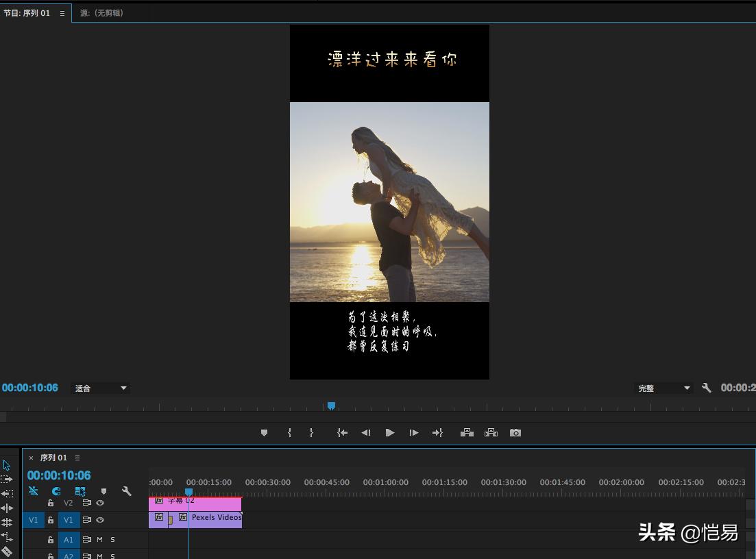Screen dimensions: 756x559
Task: Click the camera icon to export a frame
Action: 515,432
